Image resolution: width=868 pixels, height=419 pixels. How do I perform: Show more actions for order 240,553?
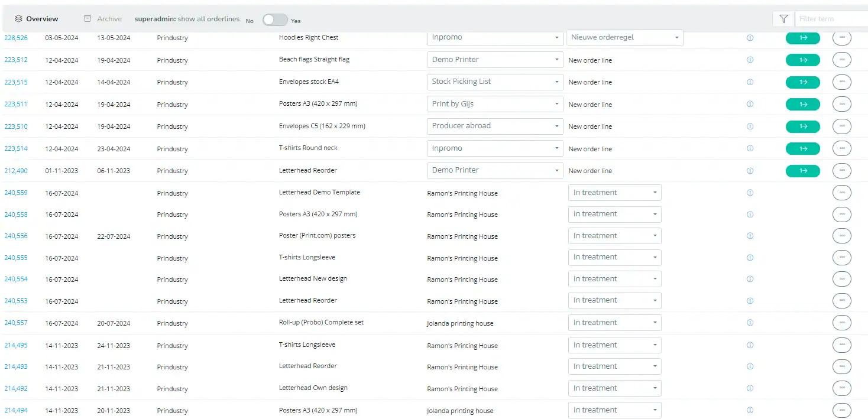[842, 301]
